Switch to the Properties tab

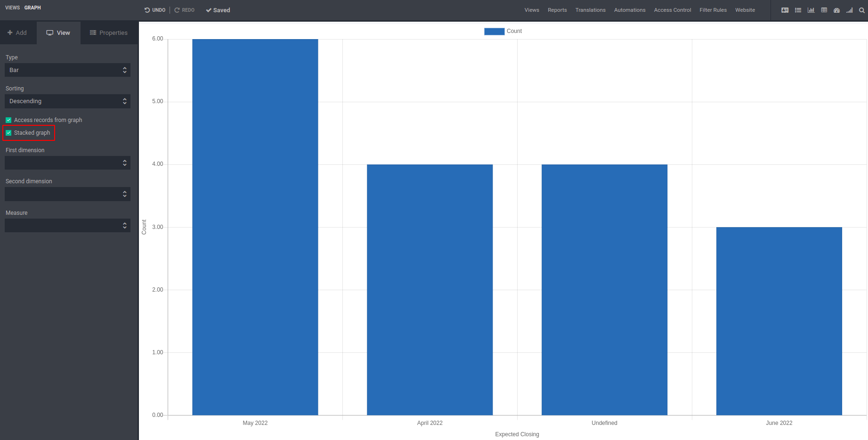(x=109, y=33)
